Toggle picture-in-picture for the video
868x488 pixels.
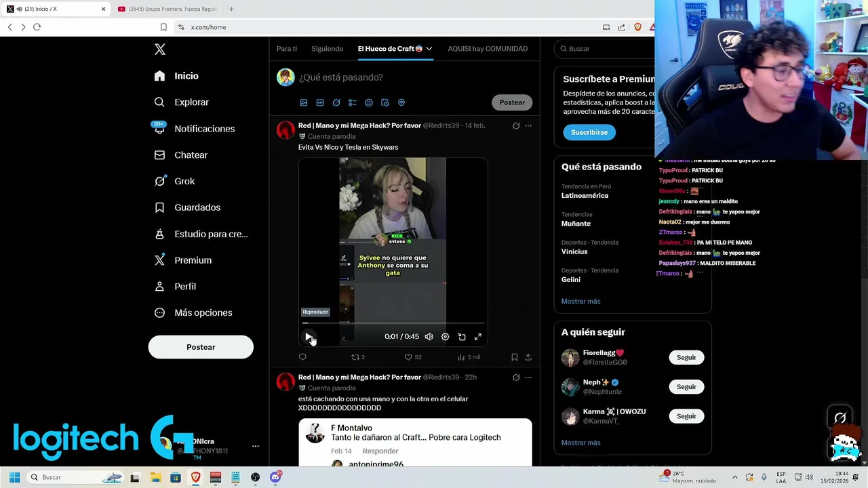(462, 337)
